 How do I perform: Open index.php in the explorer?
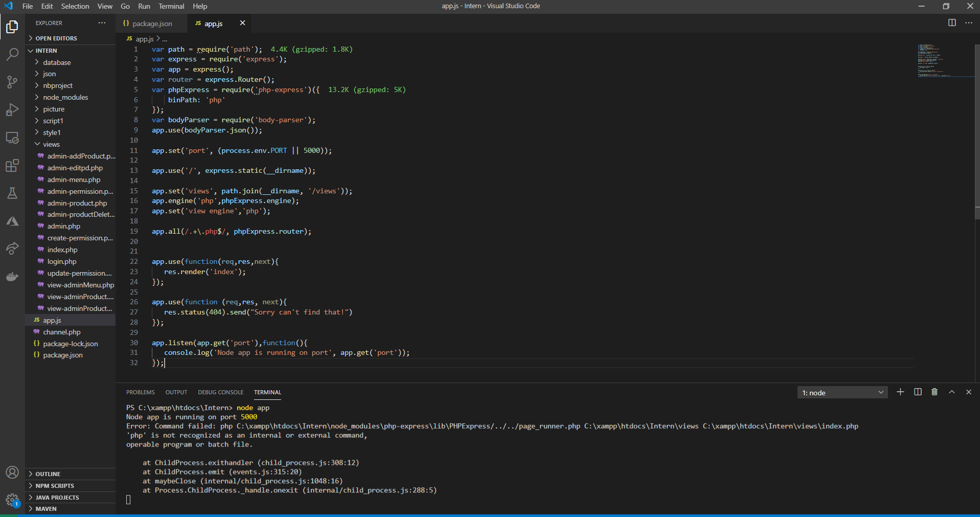pos(62,250)
